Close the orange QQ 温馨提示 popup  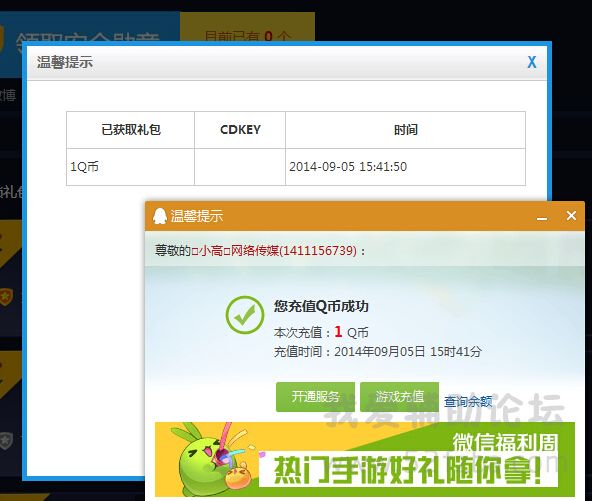point(571,216)
